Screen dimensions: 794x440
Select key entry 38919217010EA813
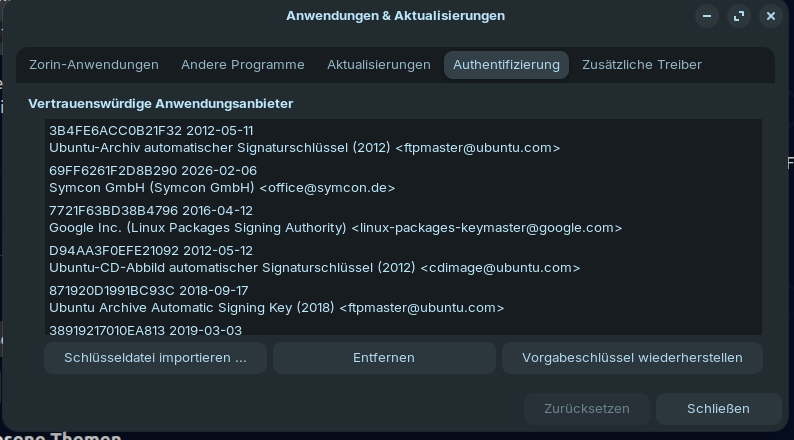(x=145, y=329)
